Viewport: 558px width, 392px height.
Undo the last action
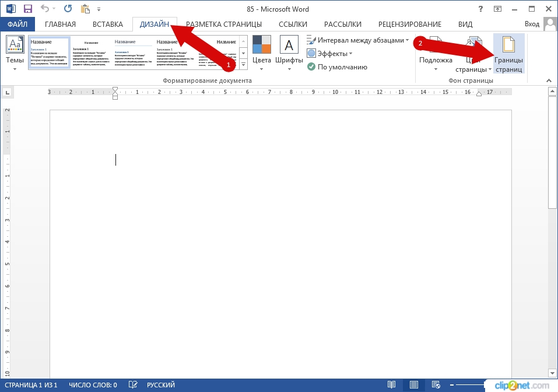coord(44,9)
